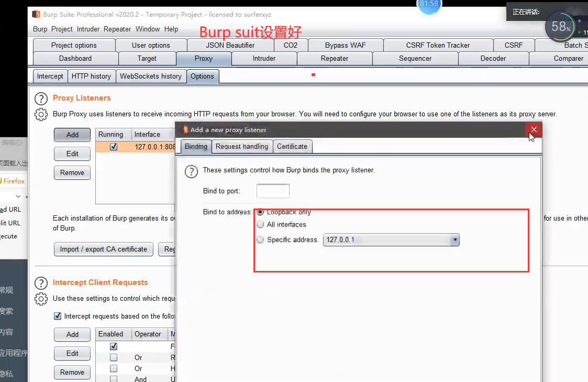Switch to the CSRF tab

[x=513, y=45]
